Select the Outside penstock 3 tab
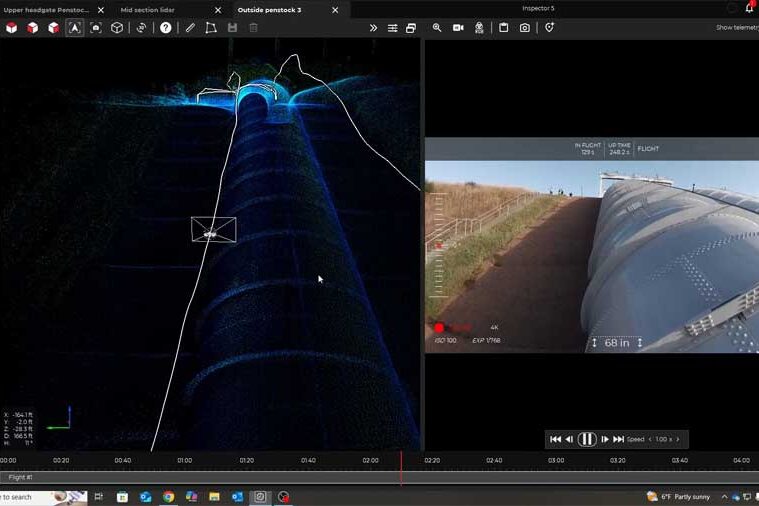Screen dimensions: 759x506 [x=269, y=10]
